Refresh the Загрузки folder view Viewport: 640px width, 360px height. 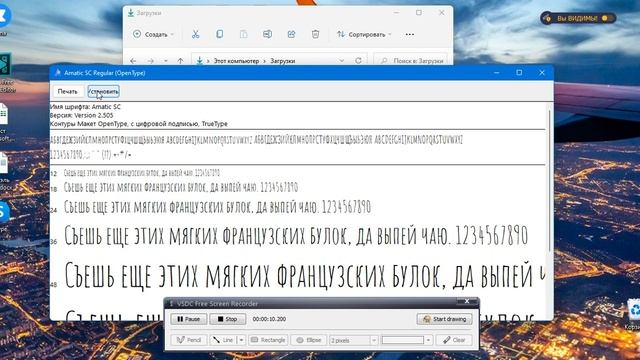tap(358, 61)
